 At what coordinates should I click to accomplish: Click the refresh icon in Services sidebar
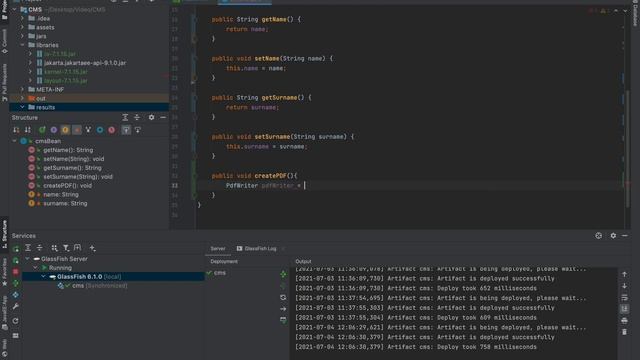pyautogui.click(x=16, y=321)
